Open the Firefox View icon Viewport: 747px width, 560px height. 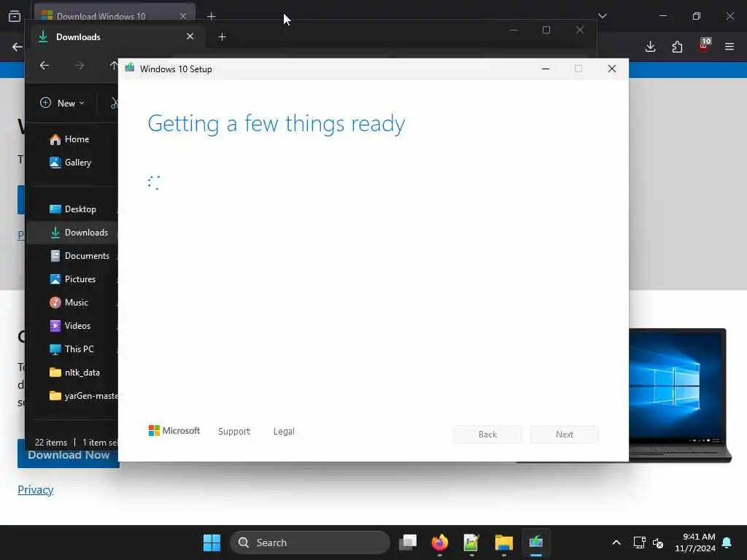pos(15,16)
